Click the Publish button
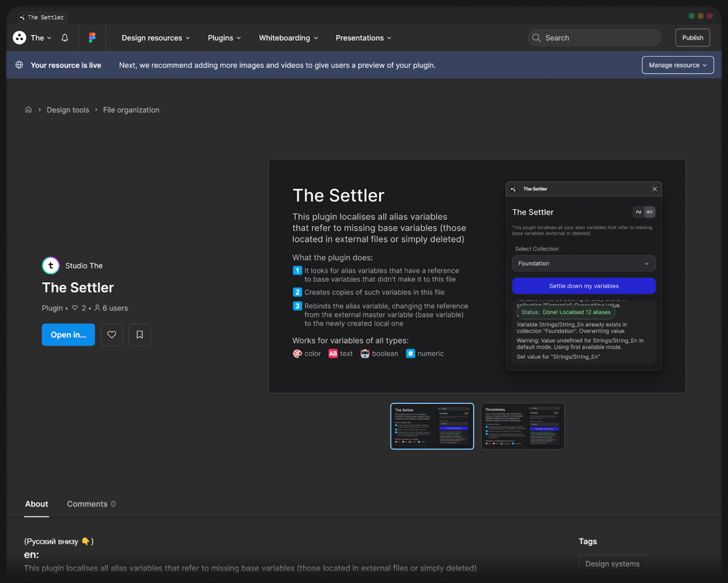728x583 pixels. [x=693, y=38]
